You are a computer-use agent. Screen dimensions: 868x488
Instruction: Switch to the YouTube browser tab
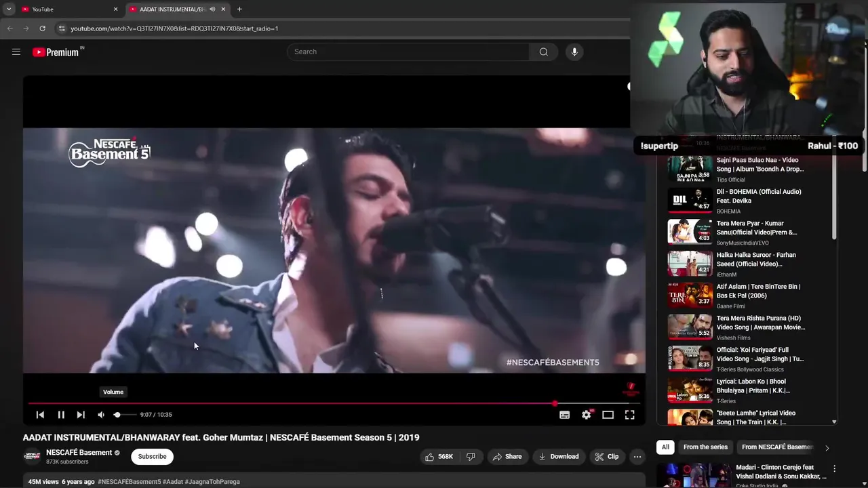tap(68, 9)
